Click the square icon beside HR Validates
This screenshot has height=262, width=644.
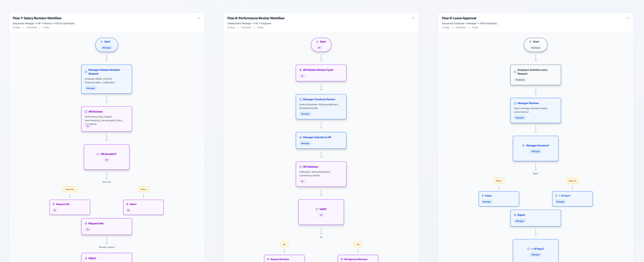[x=301, y=167]
